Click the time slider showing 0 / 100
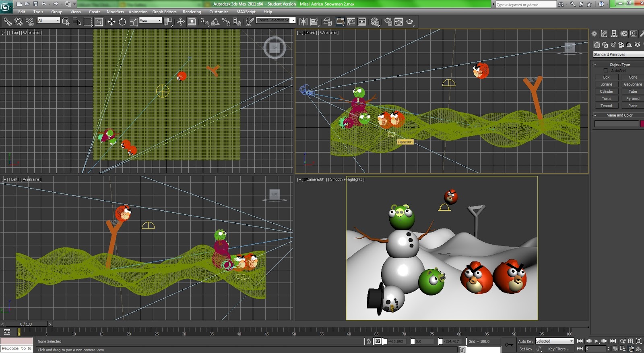The image size is (644, 353). click(x=26, y=324)
